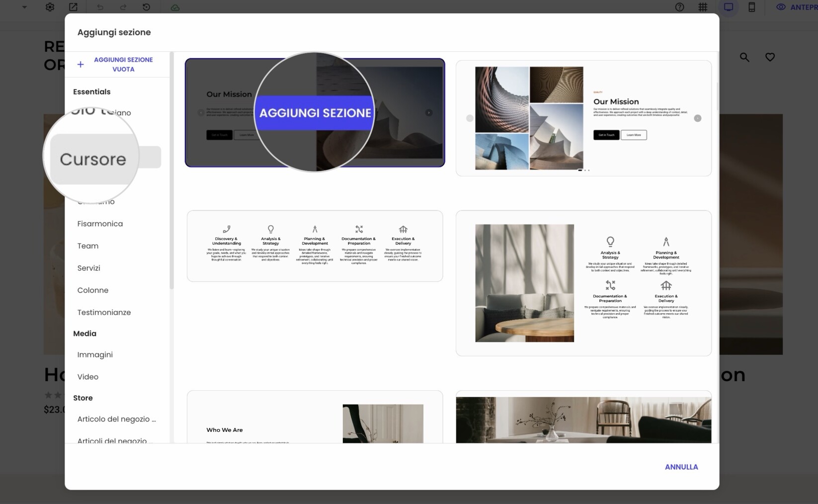Click the Essentials heading
Viewport: 818px width, 504px height.
(92, 91)
